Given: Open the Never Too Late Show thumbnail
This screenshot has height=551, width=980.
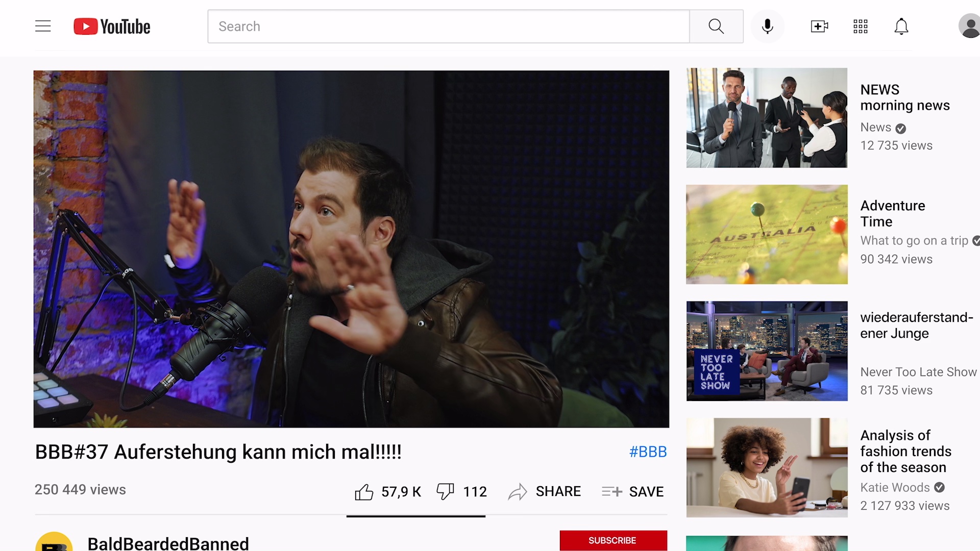Looking at the screenshot, I should (x=767, y=351).
